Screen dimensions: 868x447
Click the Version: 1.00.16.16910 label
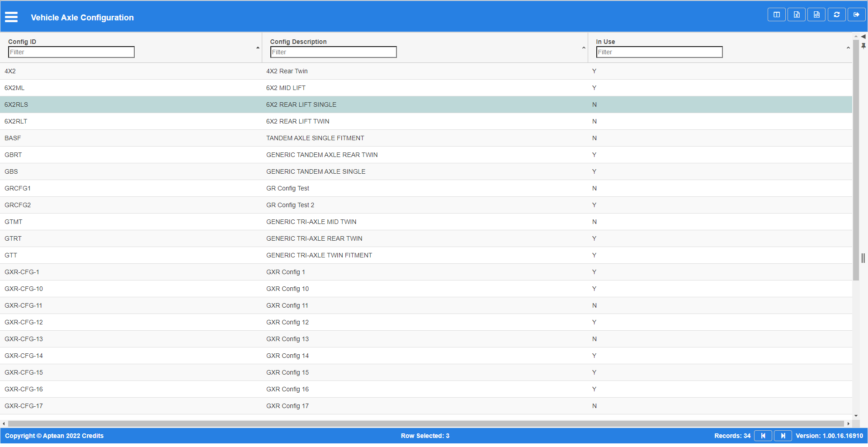click(830, 436)
